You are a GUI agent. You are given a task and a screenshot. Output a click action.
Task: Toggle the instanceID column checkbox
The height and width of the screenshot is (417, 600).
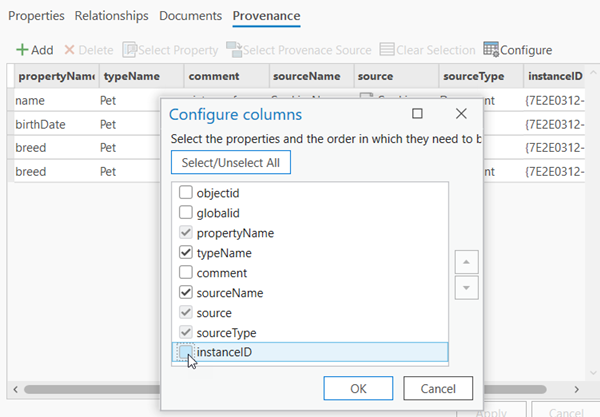pos(185,352)
